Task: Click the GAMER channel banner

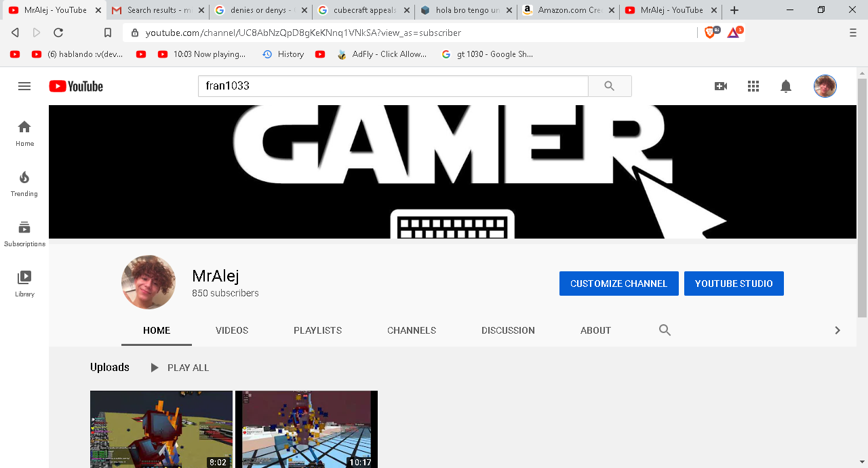Action: (x=452, y=172)
